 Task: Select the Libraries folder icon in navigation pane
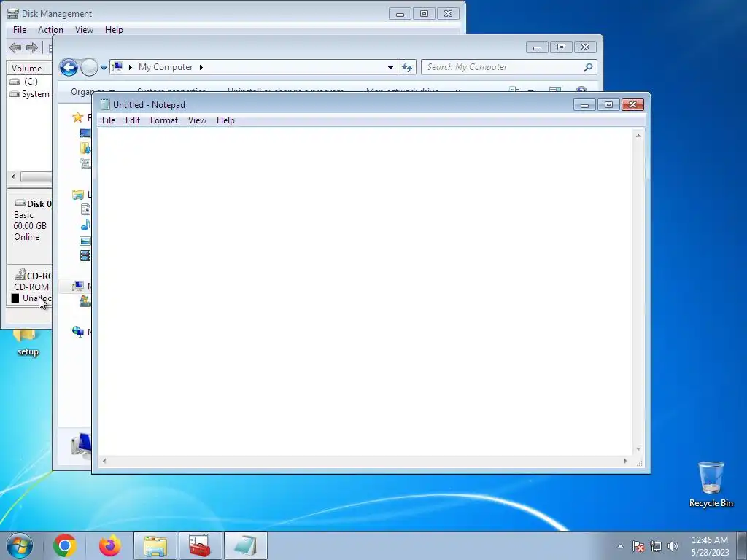(x=77, y=194)
